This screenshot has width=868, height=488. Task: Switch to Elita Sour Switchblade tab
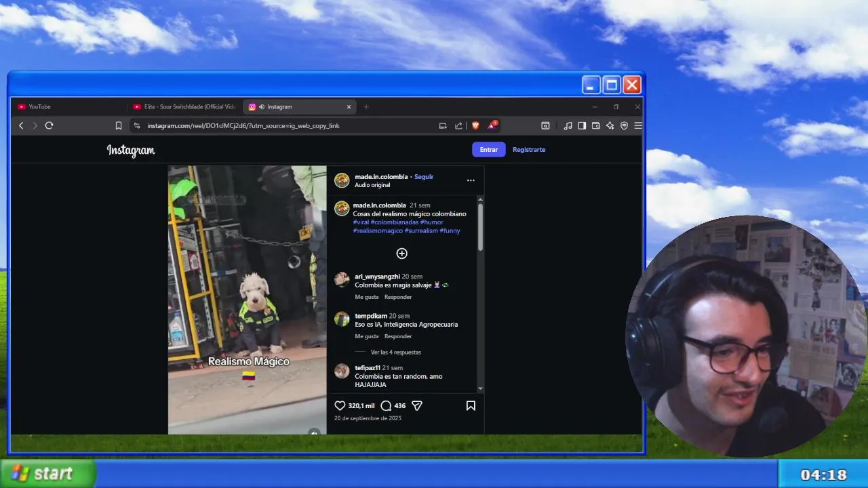click(184, 106)
